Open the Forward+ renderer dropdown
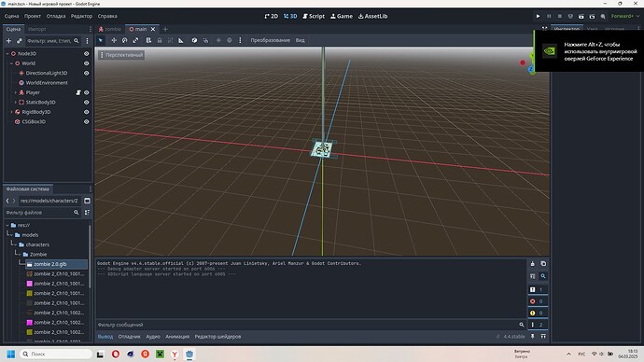This screenshot has width=644, height=362. point(625,16)
